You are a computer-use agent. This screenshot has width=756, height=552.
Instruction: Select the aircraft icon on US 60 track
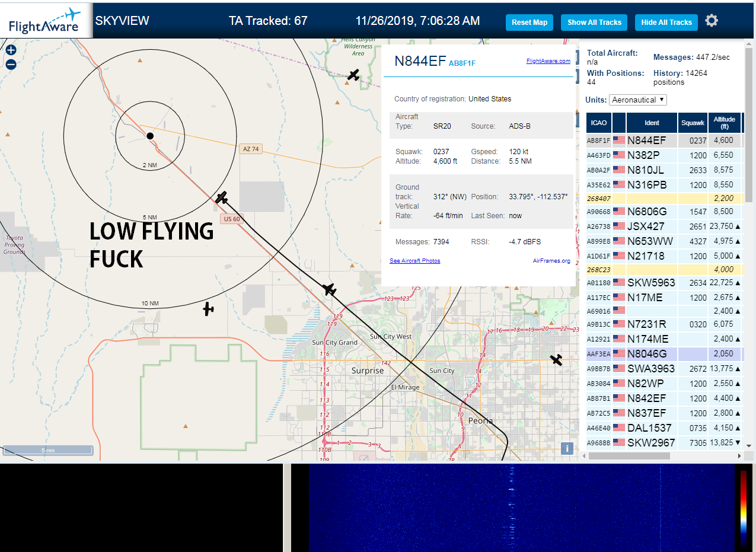click(222, 197)
